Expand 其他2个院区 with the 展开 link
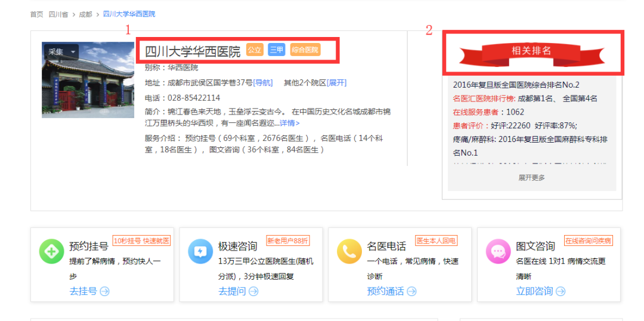Screen dimensions: 644x321 coord(336,82)
